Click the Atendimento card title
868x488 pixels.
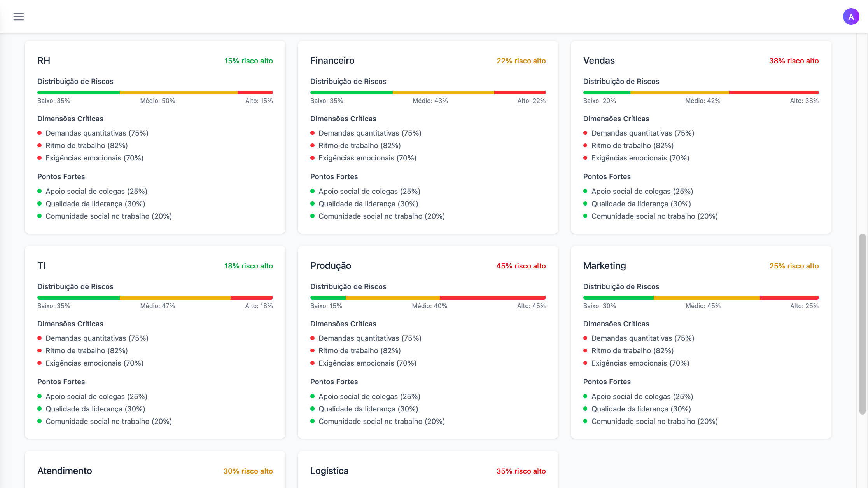pos(65,471)
